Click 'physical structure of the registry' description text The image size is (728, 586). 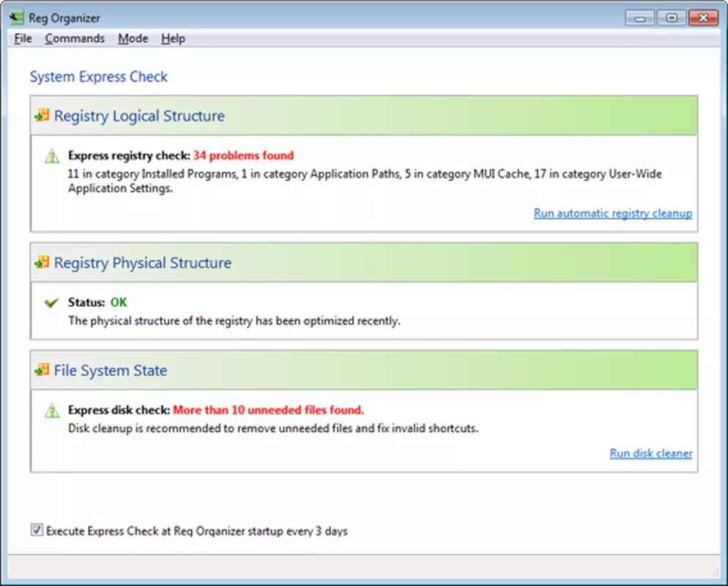coord(234,321)
